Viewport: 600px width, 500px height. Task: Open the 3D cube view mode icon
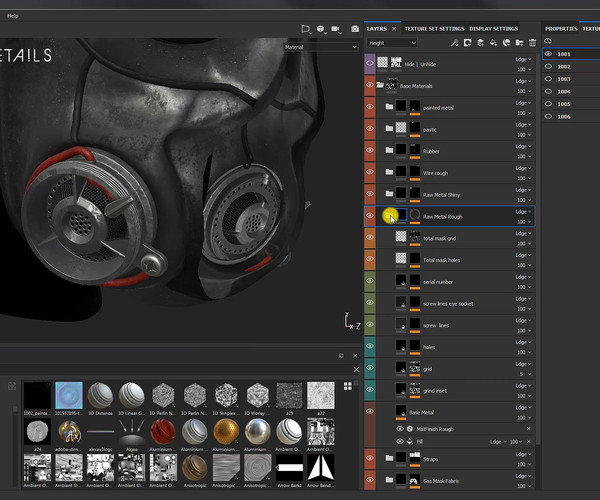[x=320, y=29]
